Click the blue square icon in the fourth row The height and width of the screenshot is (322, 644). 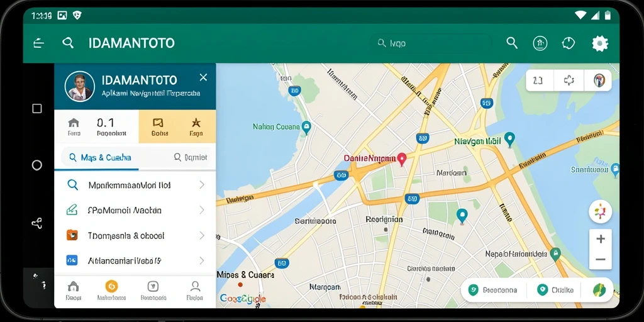(x=72, y=260)
